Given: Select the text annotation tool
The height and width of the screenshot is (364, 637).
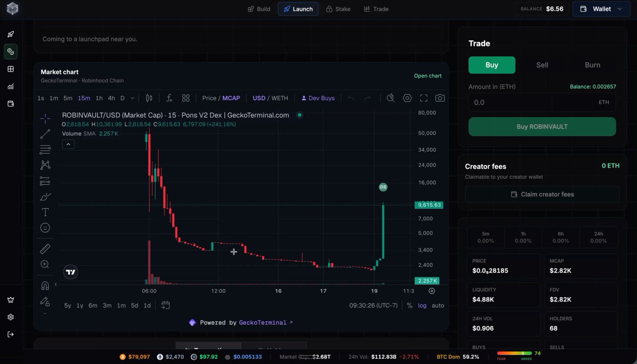Looking at the screenshot, I should [45, 212].
